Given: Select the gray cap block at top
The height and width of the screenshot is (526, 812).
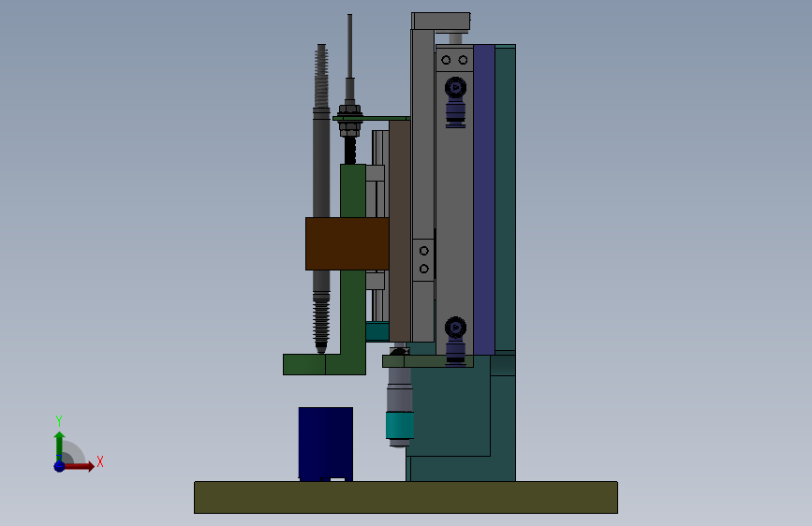Looking at the screenshot, I should pos(441,22).
